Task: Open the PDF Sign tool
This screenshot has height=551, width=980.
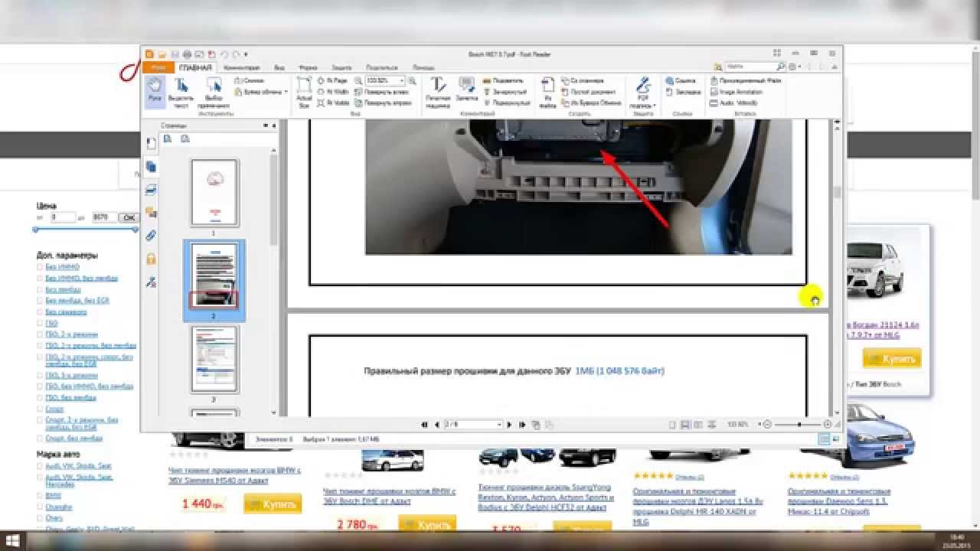Action: pos(643,92)
